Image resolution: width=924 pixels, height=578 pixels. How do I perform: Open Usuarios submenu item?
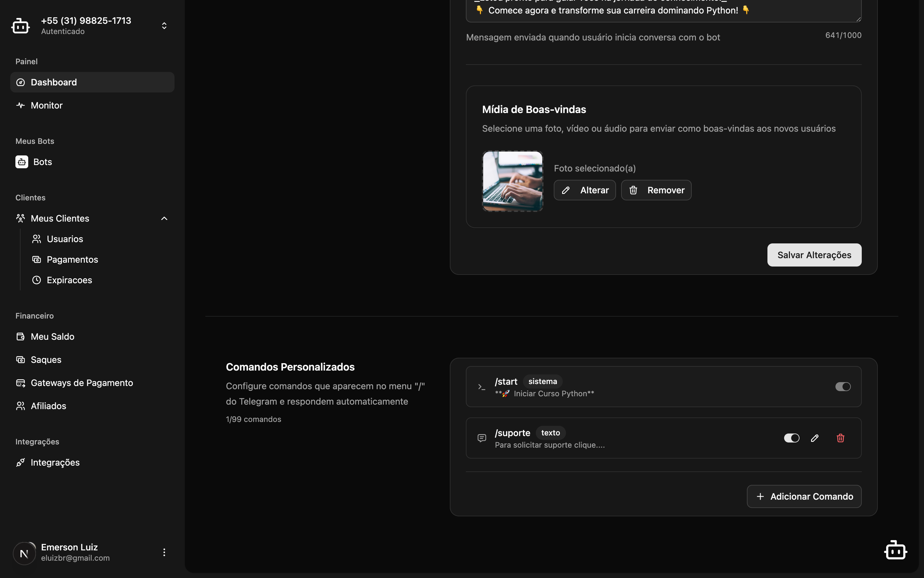tap(100, 239)
